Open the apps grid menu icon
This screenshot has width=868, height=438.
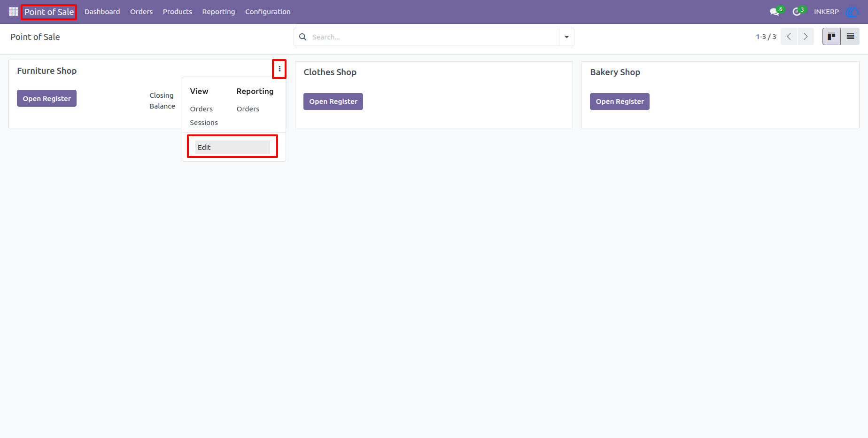point(13,12)
